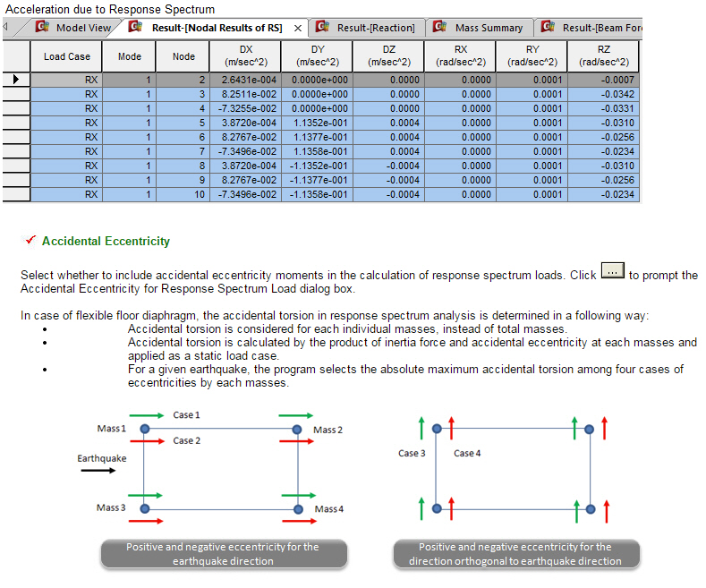706x588 pixels.
Task: Click the Beam Force tab icon
Action: [x=548, y=28]
